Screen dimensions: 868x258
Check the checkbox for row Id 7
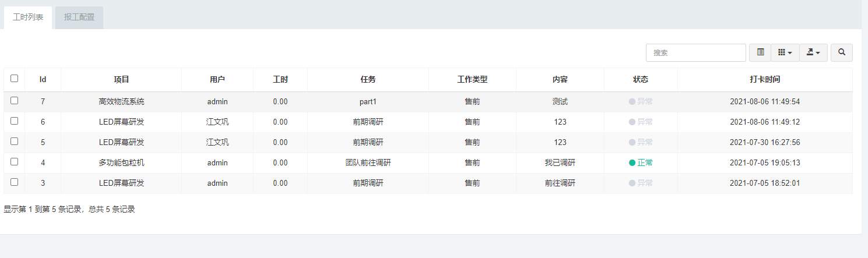pos(15,101)
